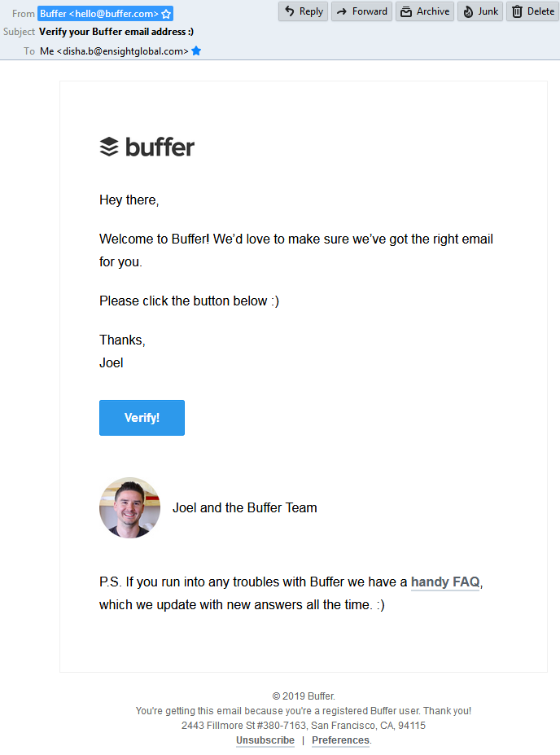Click the subject line 'Verify your Buffer email address'

pos(116,32)
